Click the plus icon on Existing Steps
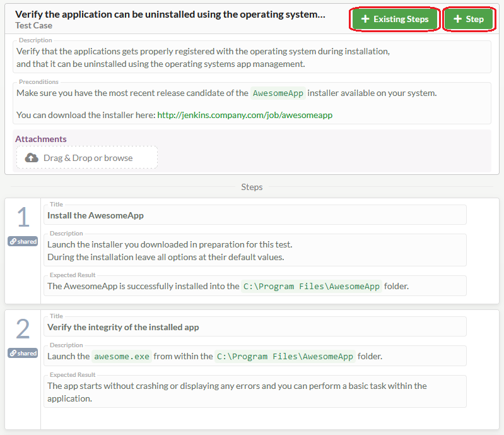 [365, 19]
